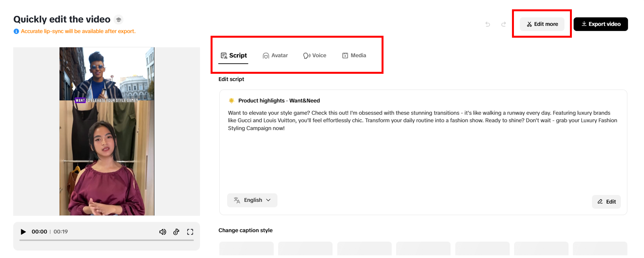Undo the last edit
Image resolution: width=644 pixels, height=258 pixels.
(x=488, y=24)
